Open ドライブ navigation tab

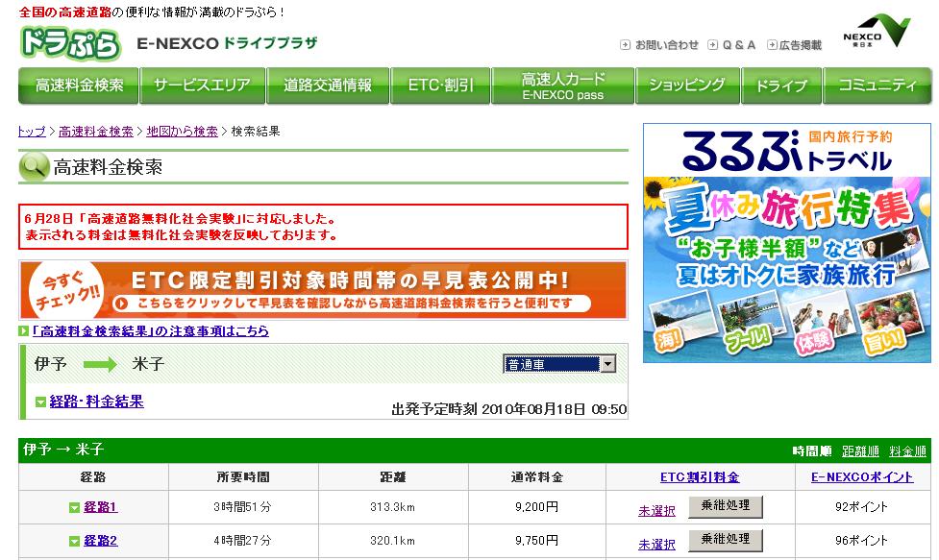781,85
